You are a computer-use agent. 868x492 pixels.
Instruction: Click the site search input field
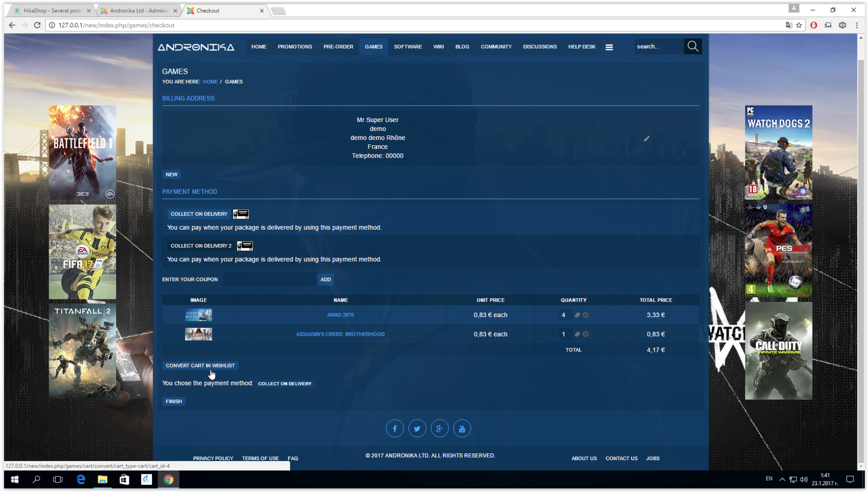pos(659,46)
